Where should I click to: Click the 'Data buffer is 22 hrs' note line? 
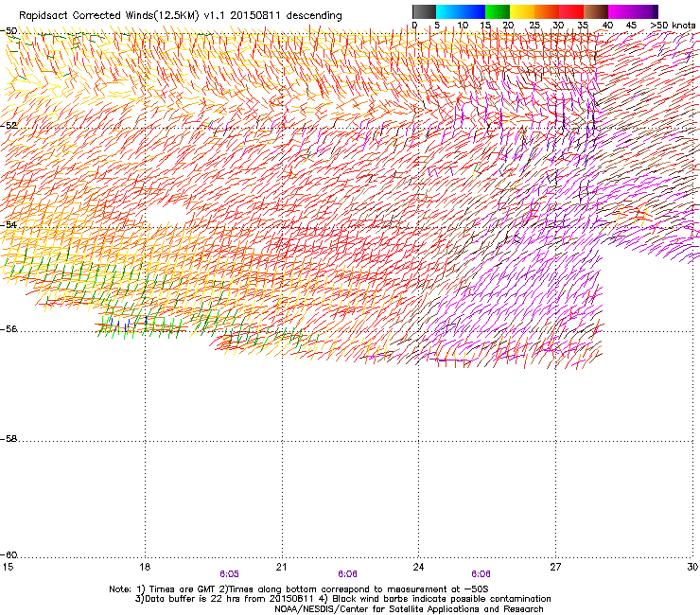point(342,599)
